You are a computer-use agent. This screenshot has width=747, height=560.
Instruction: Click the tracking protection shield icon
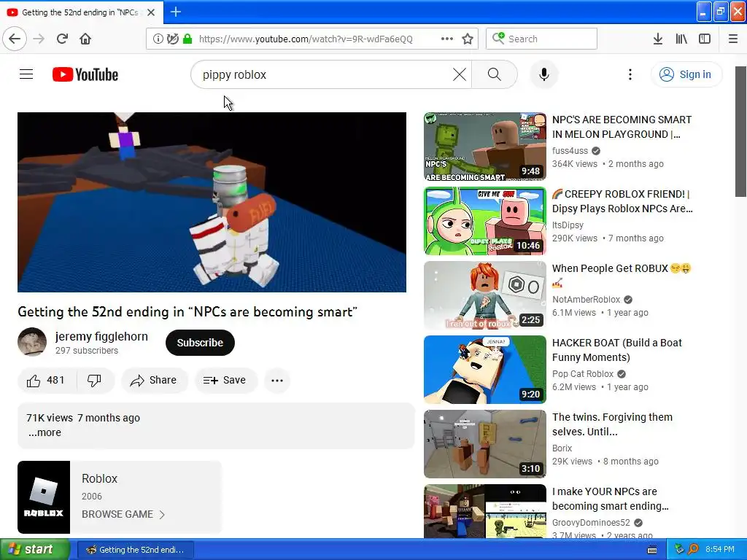[x=172, y=39]
